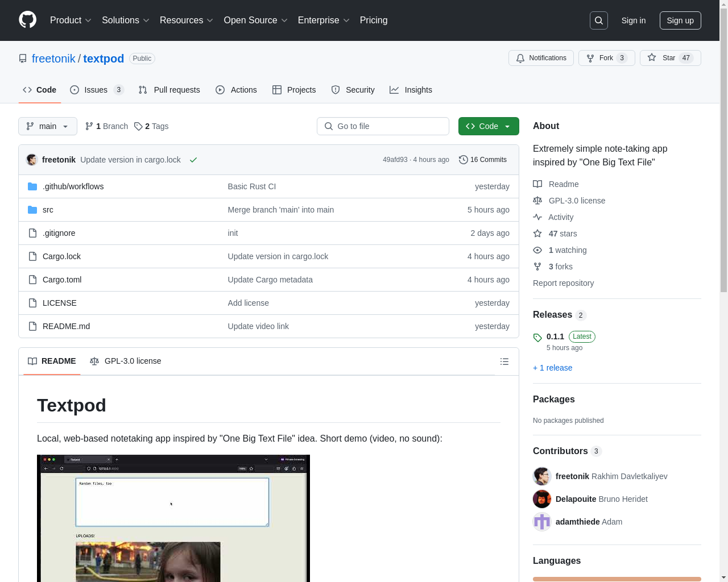The image size is (728, 582).
Task: Click the 'Basic Rust CI' commit message
Action: pos(252,186)
